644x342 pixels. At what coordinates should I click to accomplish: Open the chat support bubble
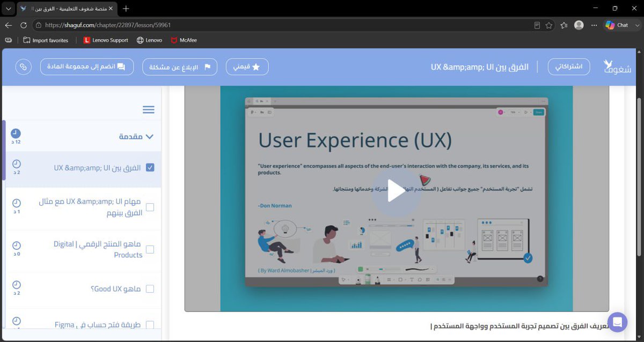point(617,322)
